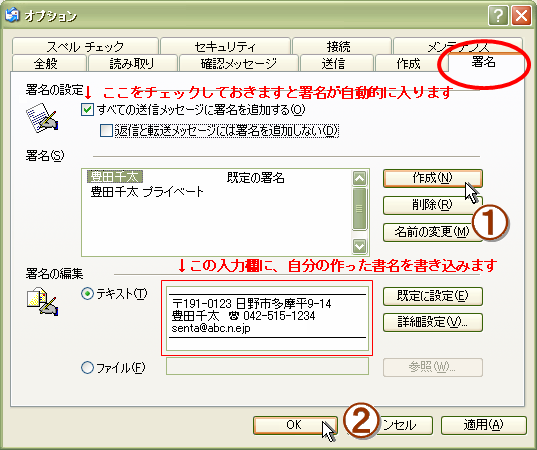Click the signature edit pen icon
Screen dimensions: 537x450
42,302
